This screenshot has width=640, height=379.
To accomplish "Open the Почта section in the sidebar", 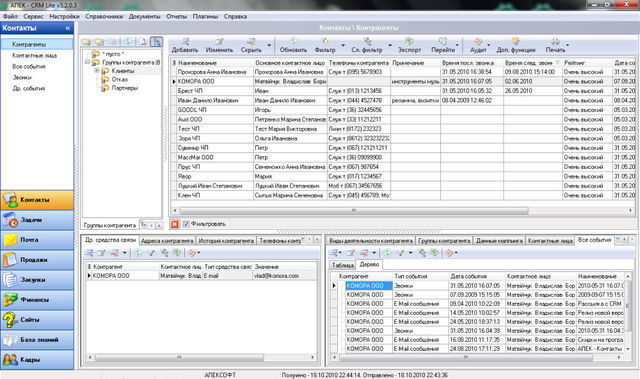I will [x=37, y=240].
